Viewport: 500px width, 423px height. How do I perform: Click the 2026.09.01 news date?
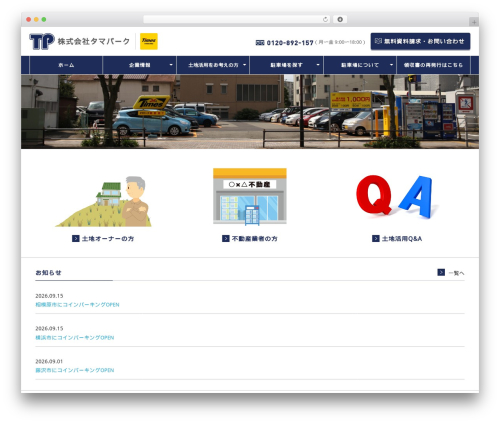(x=49, y=361)
